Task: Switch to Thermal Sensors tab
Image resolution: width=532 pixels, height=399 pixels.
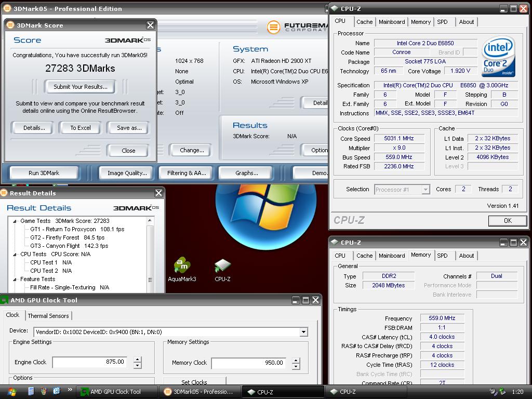Action: 48,316
